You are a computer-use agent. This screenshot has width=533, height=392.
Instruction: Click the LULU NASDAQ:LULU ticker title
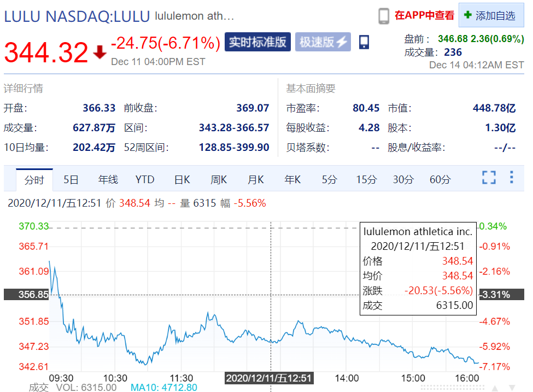pos(77,16)
